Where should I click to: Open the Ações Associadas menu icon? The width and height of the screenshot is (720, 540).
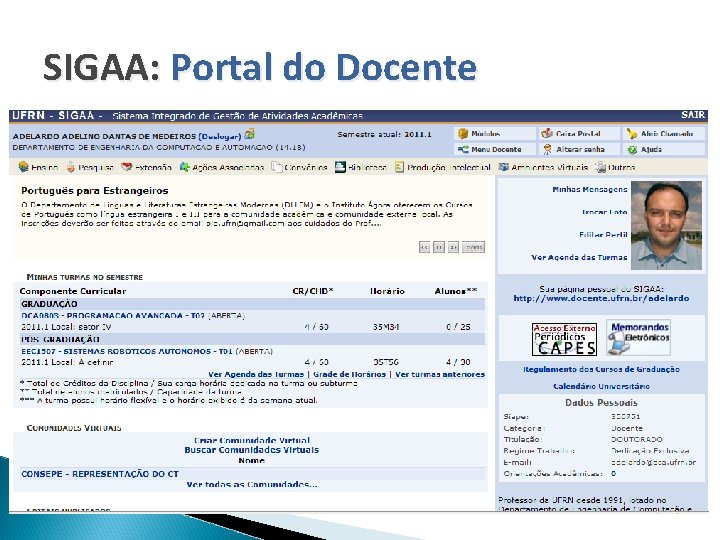click(184, 167)
